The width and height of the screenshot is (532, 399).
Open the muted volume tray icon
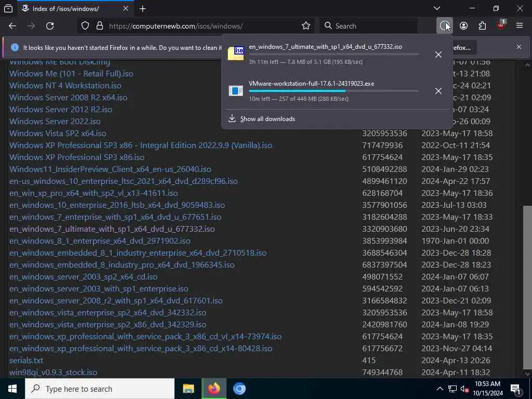click(464, 389)
